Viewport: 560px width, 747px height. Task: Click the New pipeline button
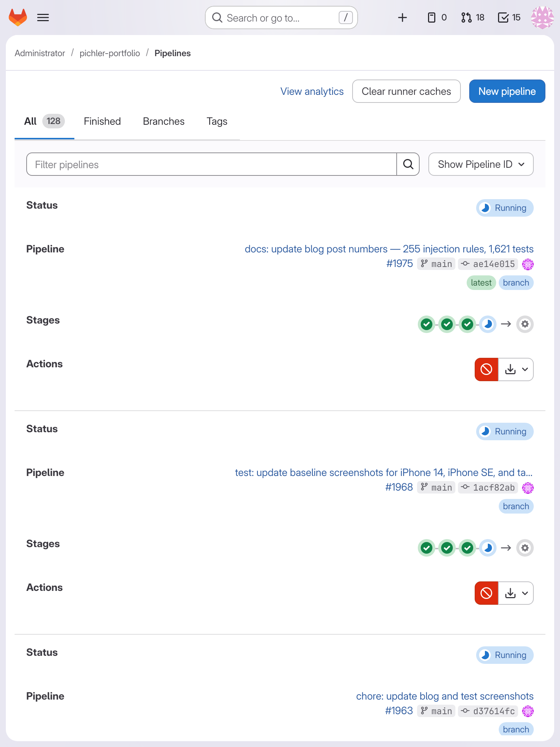[507, 91]
